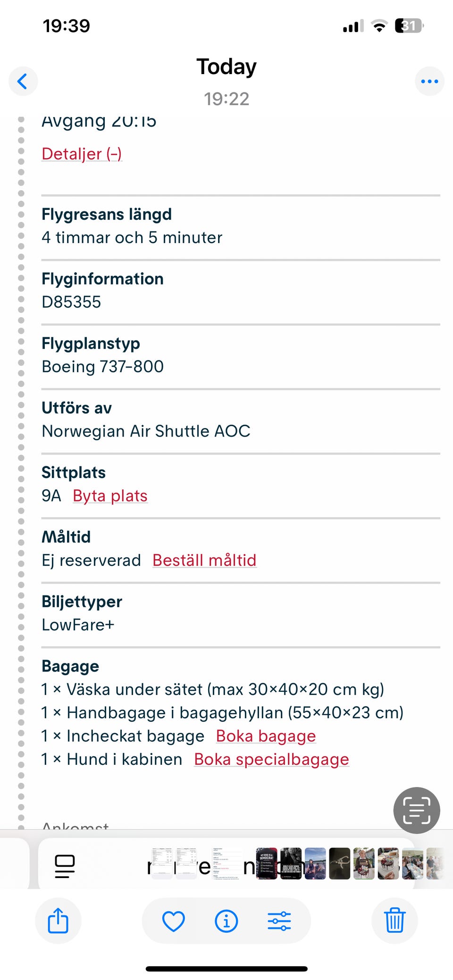Show photo info icon
Viewport: 453px width, 980px height.
pyautogui.click(x=226, y=921)
